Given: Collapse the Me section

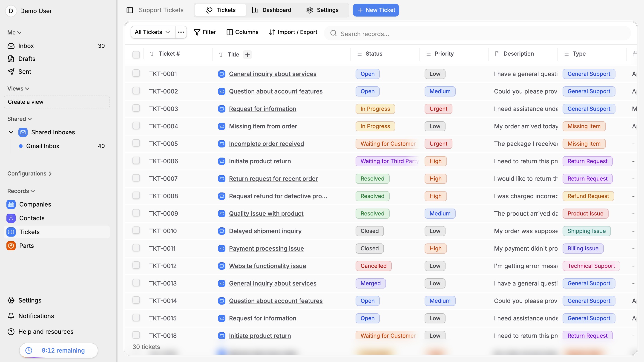Looking at the screenshot, I should (x=14, y=32).
